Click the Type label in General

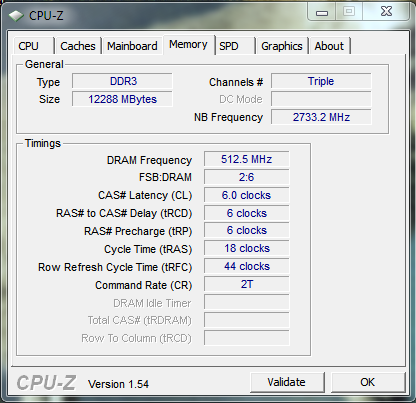pyautogui.click(x=48, y=82)
